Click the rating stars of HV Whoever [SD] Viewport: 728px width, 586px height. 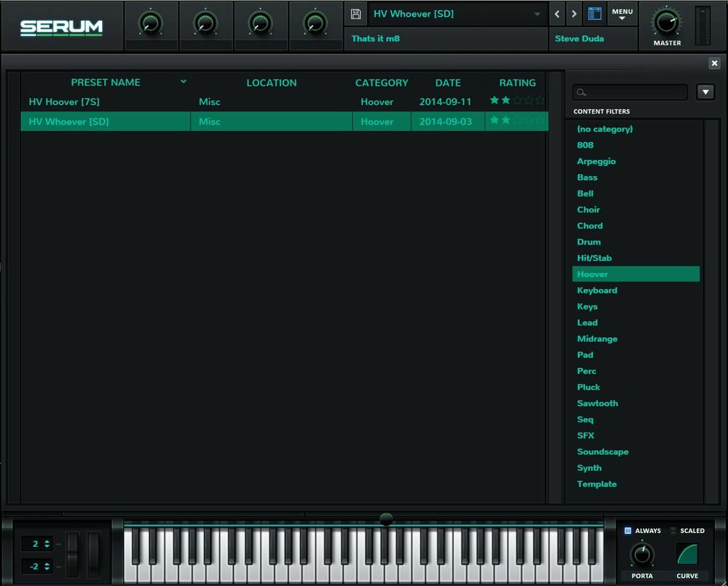516,120
